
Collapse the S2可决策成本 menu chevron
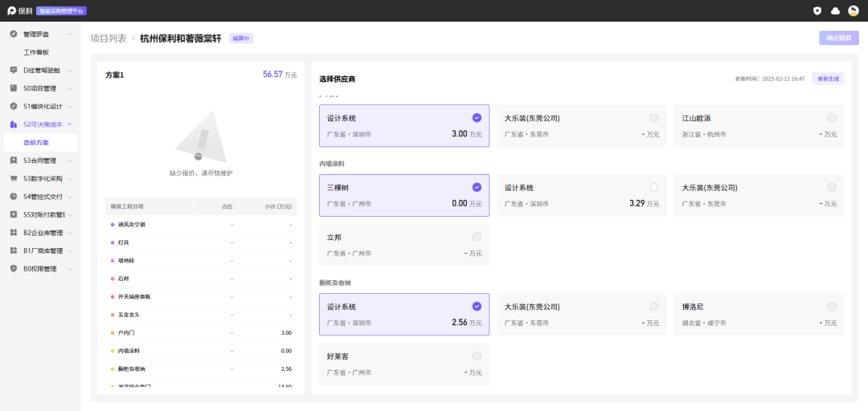point(70,124)
